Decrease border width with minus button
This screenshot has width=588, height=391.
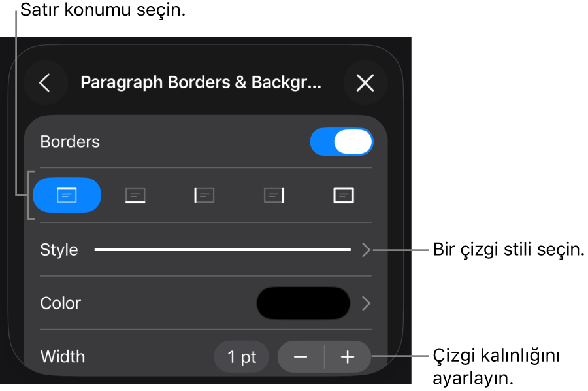click(x=301, y=357)
